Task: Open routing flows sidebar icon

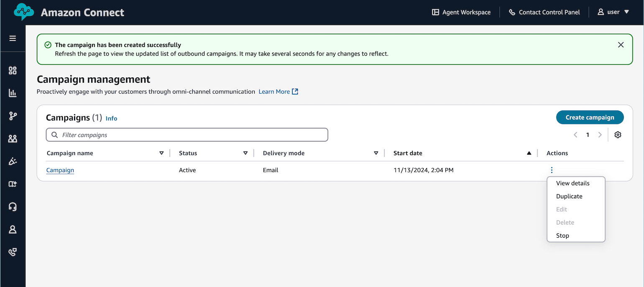Action: click(x=13, y=116)
